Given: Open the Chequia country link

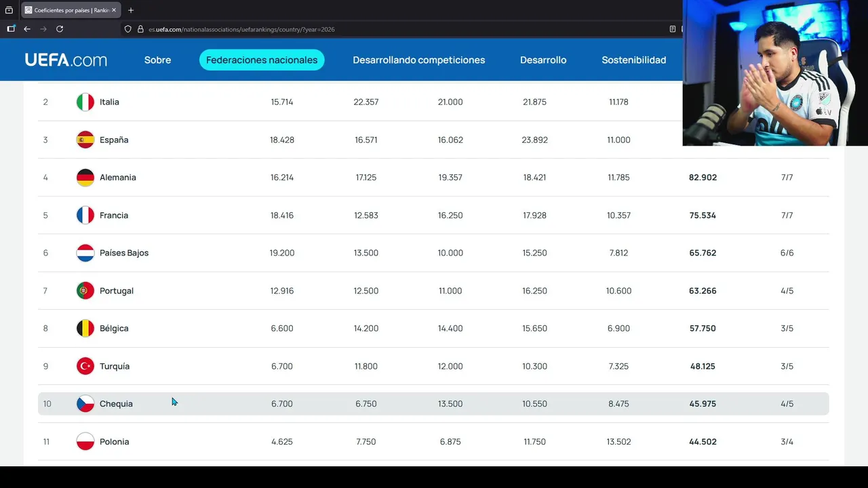Looking at the screenshot, I should [x=116, y=404].
